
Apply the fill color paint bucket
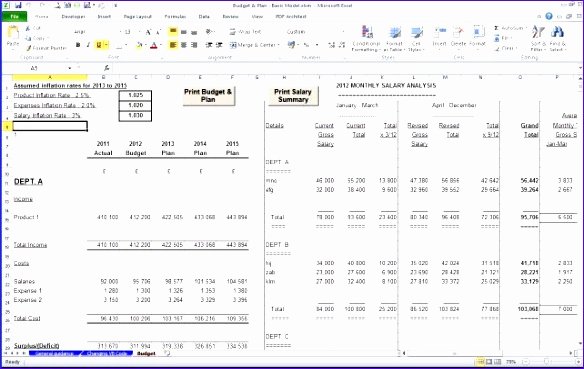[139, 45]
